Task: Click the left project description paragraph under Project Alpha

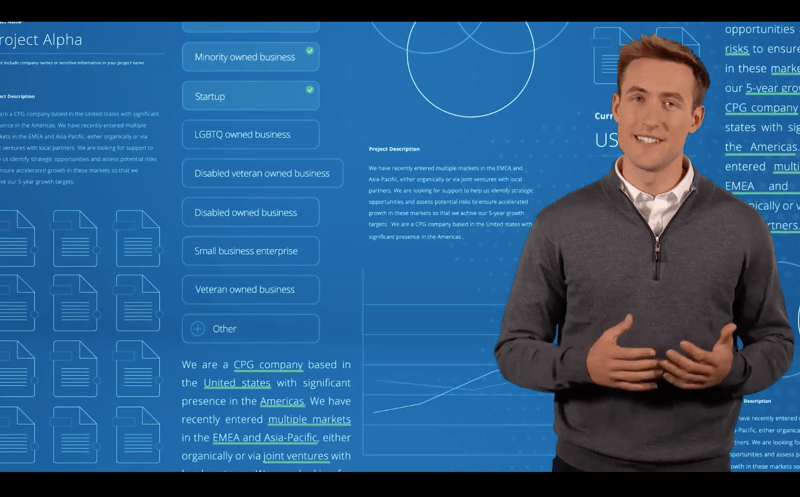Action: tap(79, 148)
